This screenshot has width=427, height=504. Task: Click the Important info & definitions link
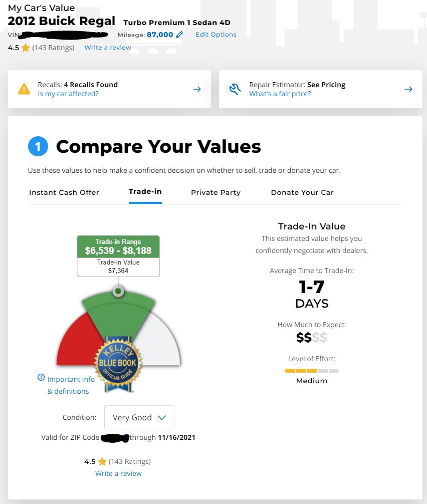(x=71, y=385)
